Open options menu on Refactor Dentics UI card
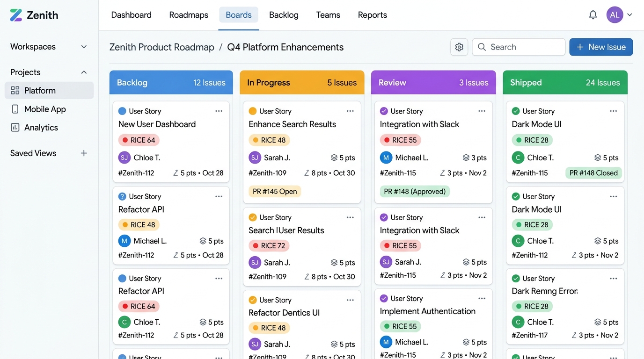 point(350,300)
